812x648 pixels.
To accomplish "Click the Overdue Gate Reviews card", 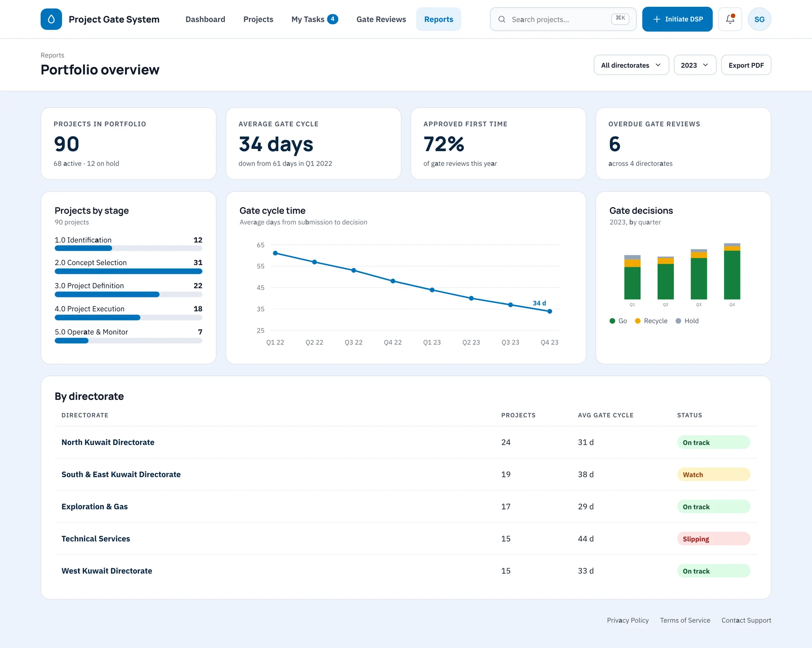I will (683, 143).
